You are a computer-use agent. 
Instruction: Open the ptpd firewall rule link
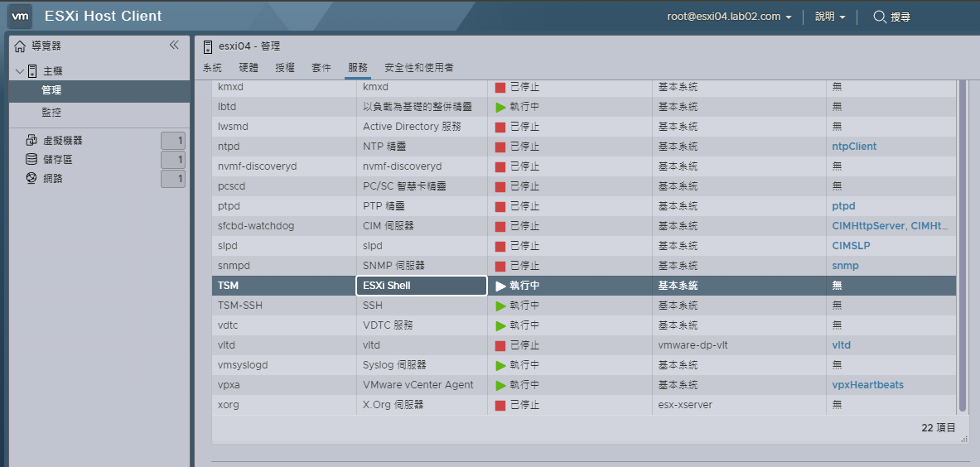pyautogui.click(x=844, y=206)
